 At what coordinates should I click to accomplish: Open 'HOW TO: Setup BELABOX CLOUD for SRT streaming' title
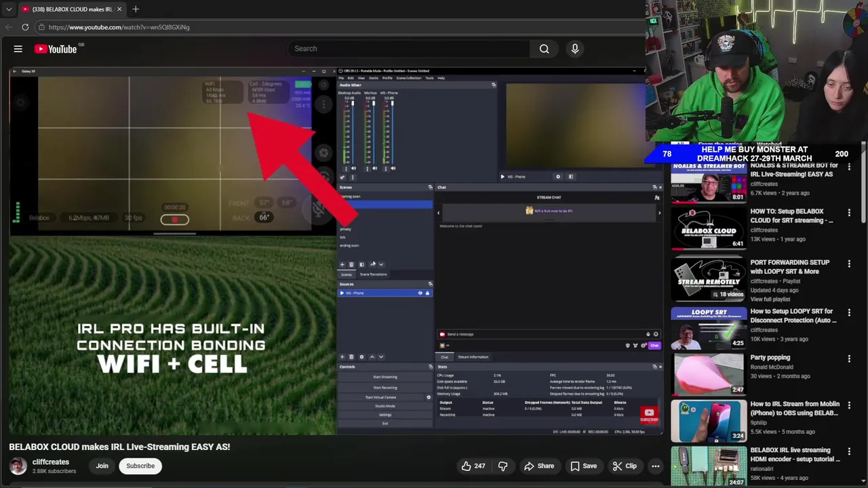(x=791, y=216)
